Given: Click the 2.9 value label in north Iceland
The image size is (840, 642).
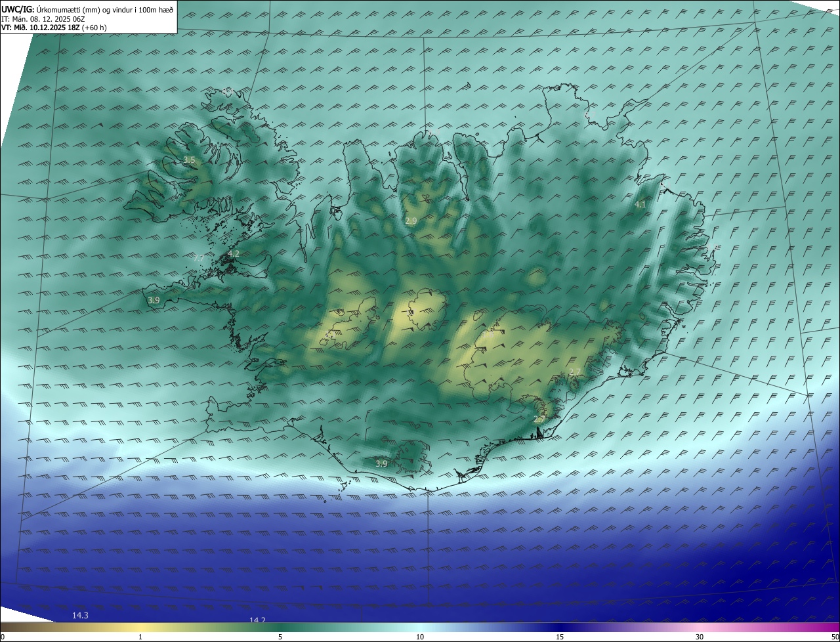Looking at the screenshot, I should tap(411, 221).
